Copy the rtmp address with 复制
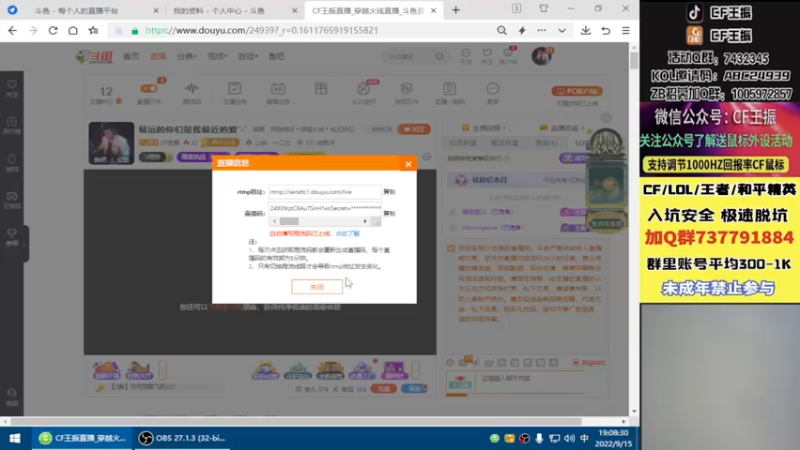Viewport: 800px width, 450px height. tap(389, 192)
